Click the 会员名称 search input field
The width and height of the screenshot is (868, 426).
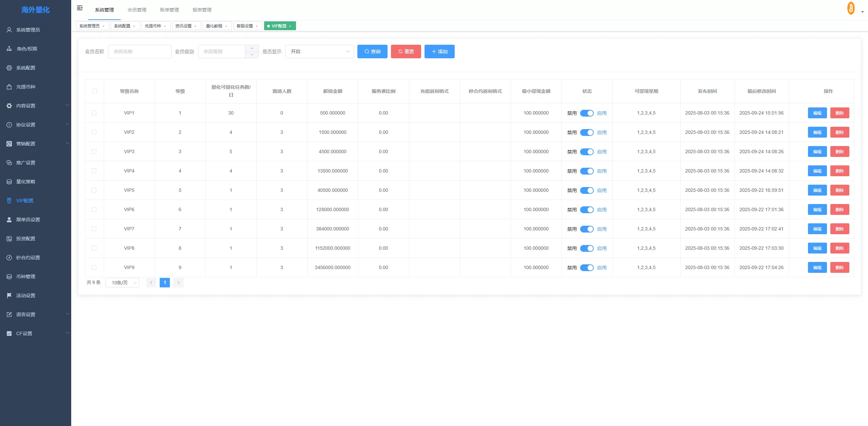(x=140, y=52)
